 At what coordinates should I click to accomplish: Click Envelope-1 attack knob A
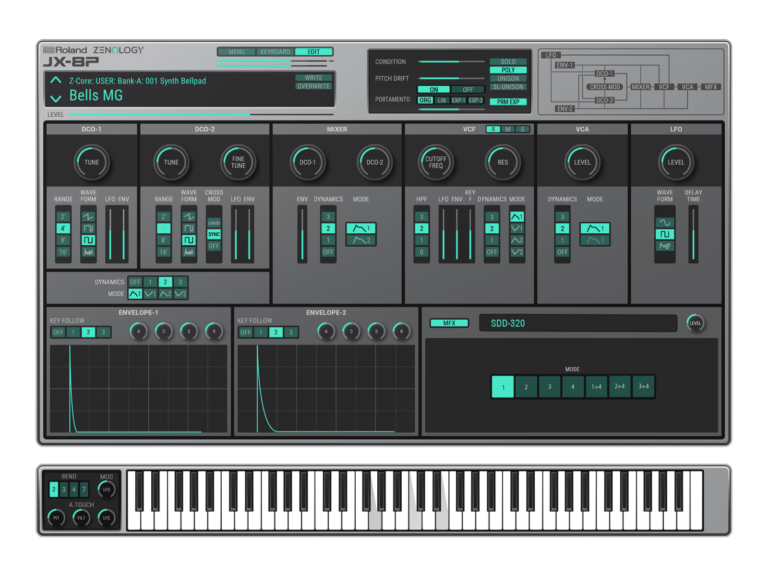tap(139, 332)
